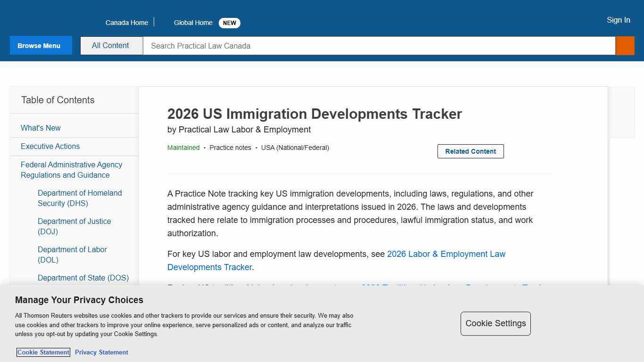Open Department of Justice (DOJ) section
The image size is (644, 362).
point(74,226)
